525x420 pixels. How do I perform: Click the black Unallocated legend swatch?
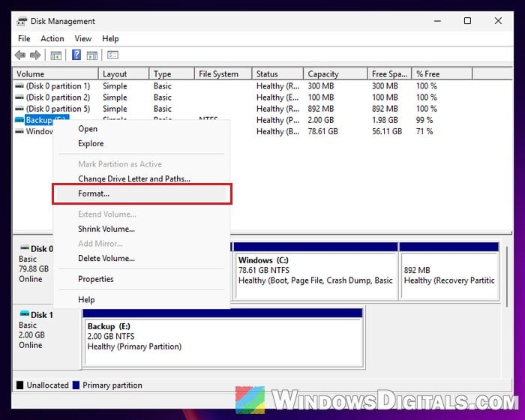[x=19, y=385]
